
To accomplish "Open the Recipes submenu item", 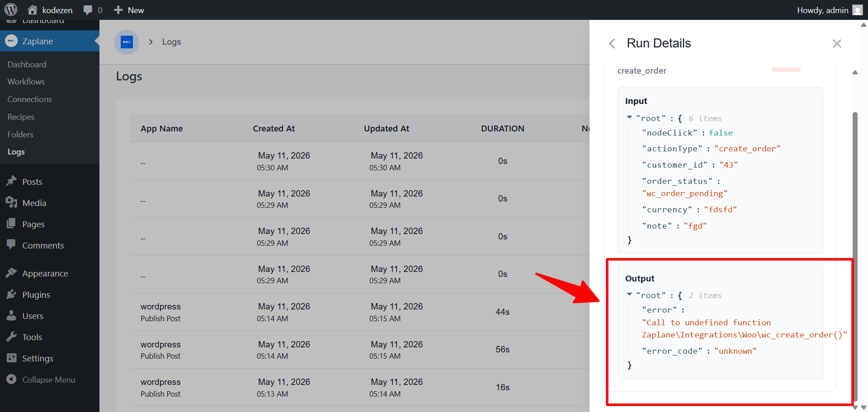I will click(21, 117).
